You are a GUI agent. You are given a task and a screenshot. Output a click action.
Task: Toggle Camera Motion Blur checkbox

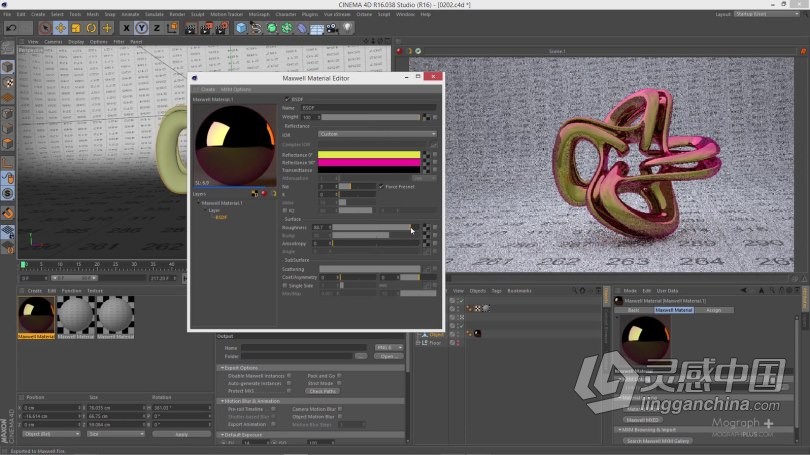pyautogui.click(x=339, y=409)
